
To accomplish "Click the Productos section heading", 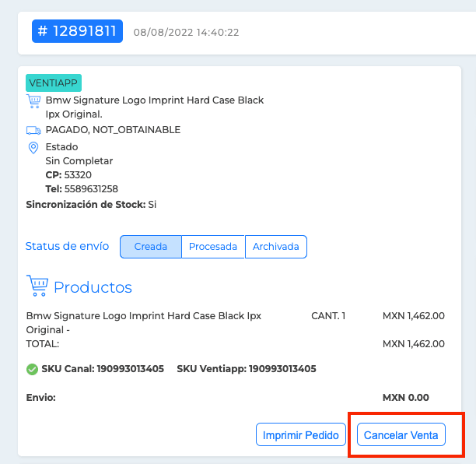I will coord(93,287).
